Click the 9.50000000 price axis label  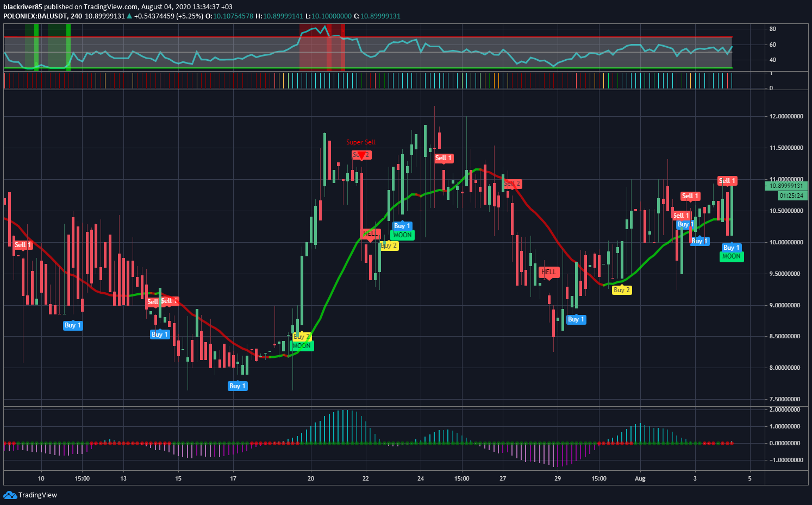point(785,274)
